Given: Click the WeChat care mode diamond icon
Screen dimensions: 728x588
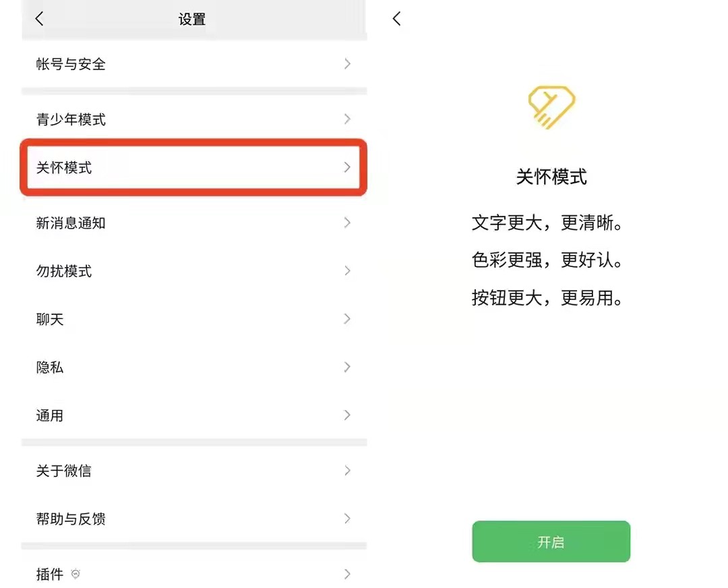Looking at the screenshot, I should click(x=551, y=107).
